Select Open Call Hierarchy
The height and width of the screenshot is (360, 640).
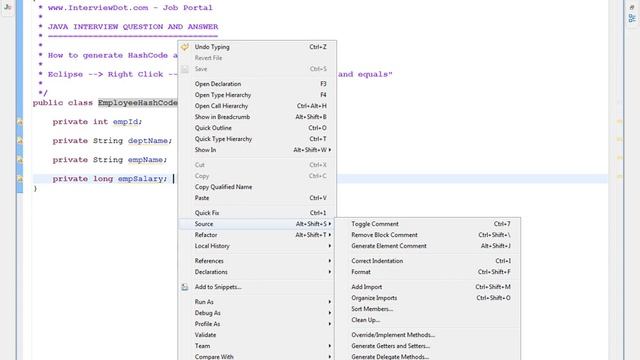257,106
